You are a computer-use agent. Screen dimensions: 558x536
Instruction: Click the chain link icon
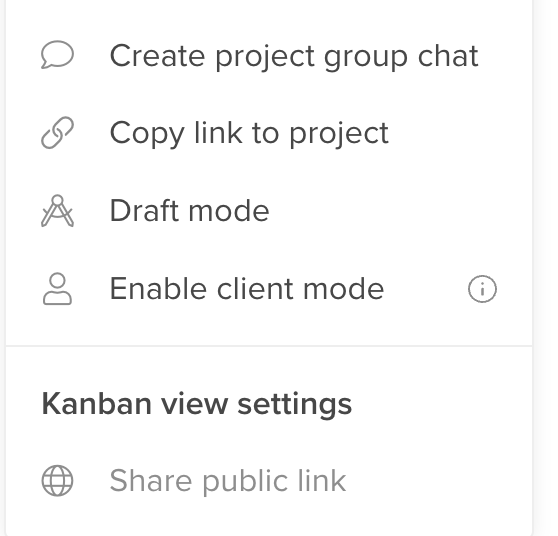coord(57,132)
